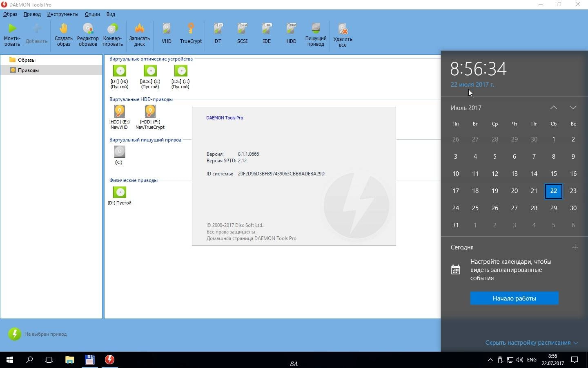Click Домашняя страница DAEMON Tools Pro link
The height and width of the screenshot is (368, 588).
252,238
